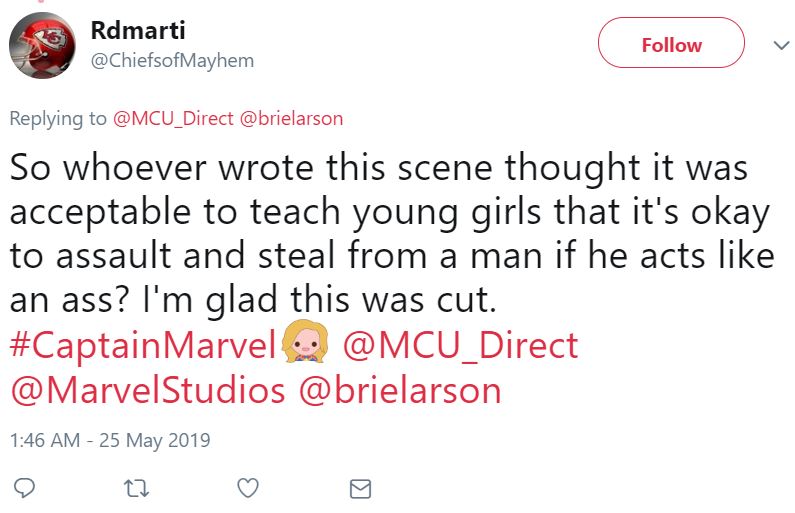The image size is (795, 513).
Task: Click the reply speech bubble icon
Action: pyautogui.click(x=27, y=488)
